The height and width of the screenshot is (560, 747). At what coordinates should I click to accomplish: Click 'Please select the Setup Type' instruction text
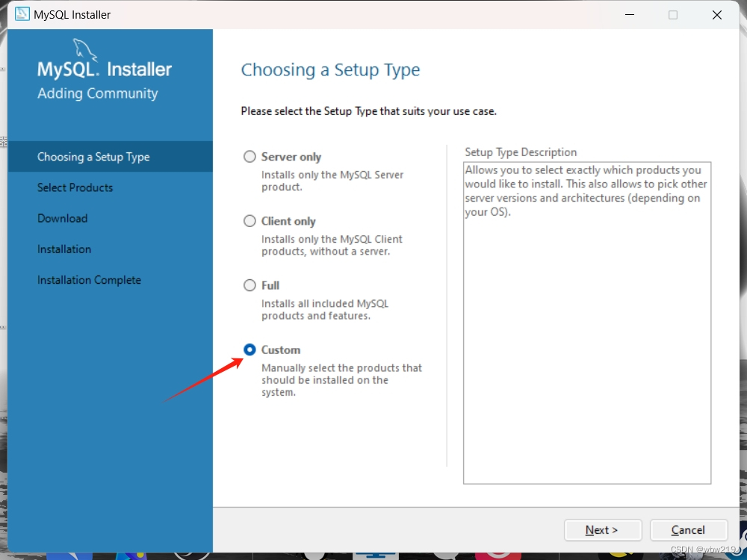[x=368, y=111]
